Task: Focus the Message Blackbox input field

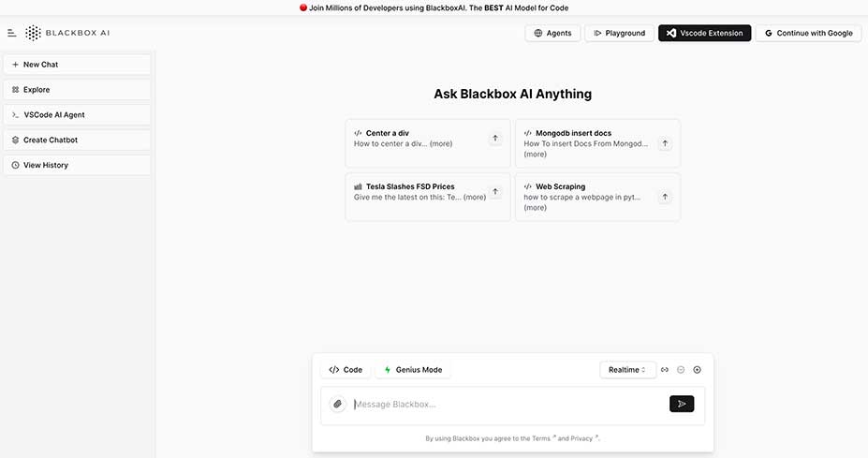Action: coord(506,405)
